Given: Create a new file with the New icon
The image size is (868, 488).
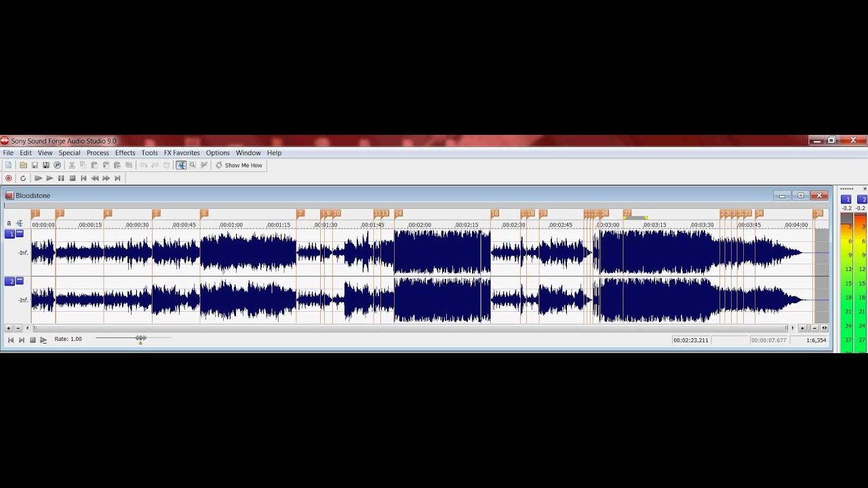Looking at the screenshot, I should click(x=8, y=165).
